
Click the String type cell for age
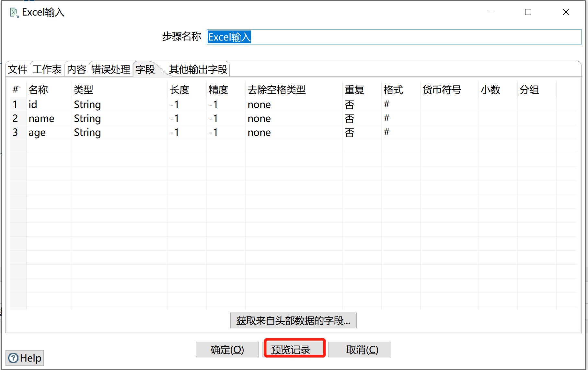point(120,132)
